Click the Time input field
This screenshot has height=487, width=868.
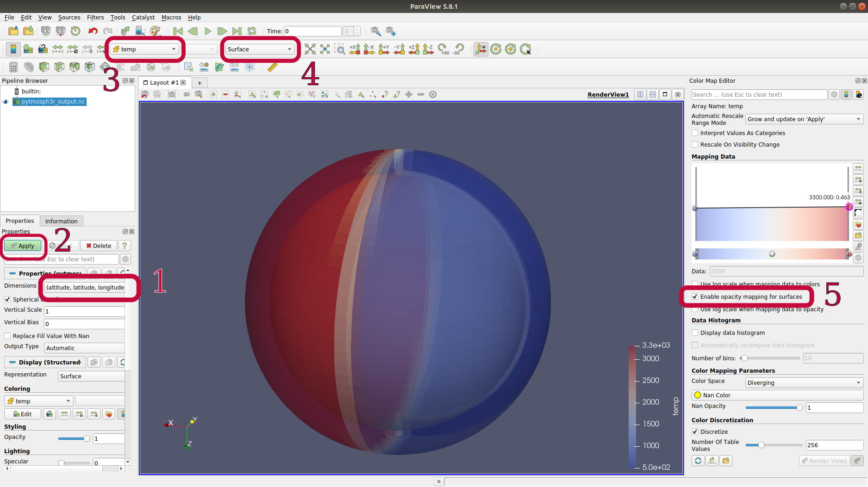coord(312,31)
